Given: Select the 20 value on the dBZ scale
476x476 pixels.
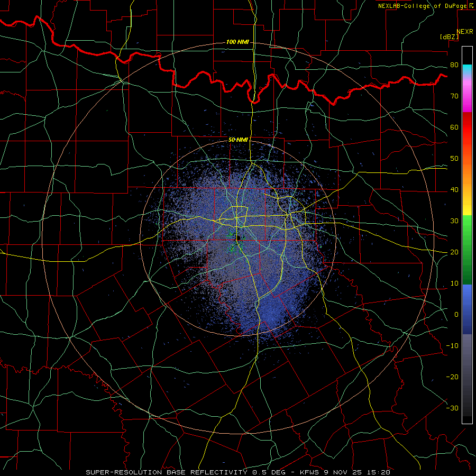Looking at the screenshot, I should pos(454,252).
